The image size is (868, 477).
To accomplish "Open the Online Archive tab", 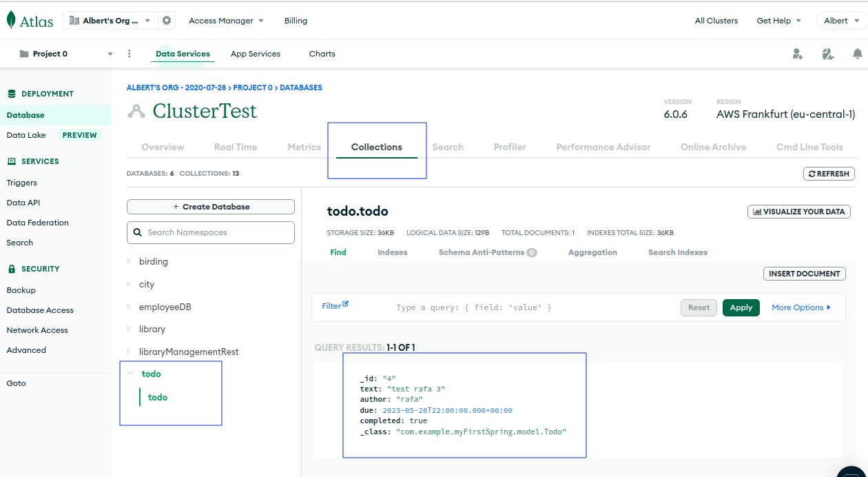I will 714,147.
